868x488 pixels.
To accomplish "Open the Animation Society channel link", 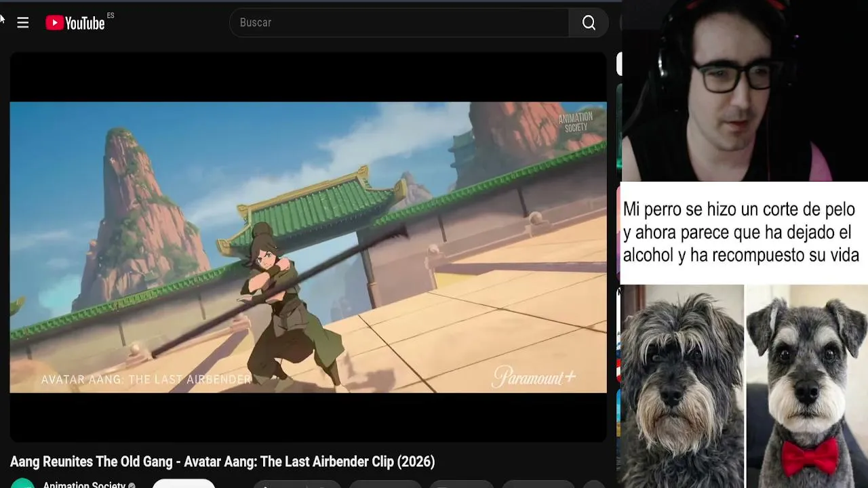I will (84, 484).
